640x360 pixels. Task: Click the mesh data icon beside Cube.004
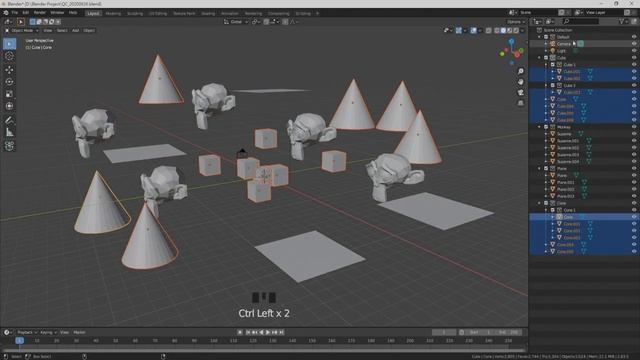(x=584, y=106)
